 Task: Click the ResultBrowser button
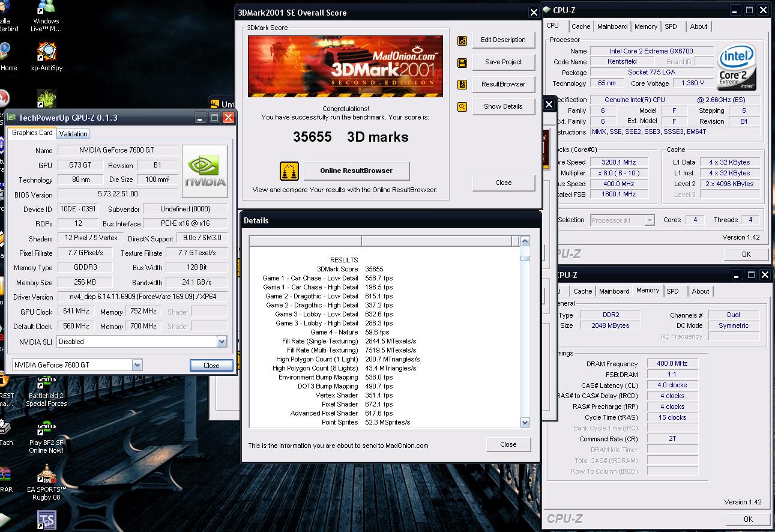tap(503, 84)
